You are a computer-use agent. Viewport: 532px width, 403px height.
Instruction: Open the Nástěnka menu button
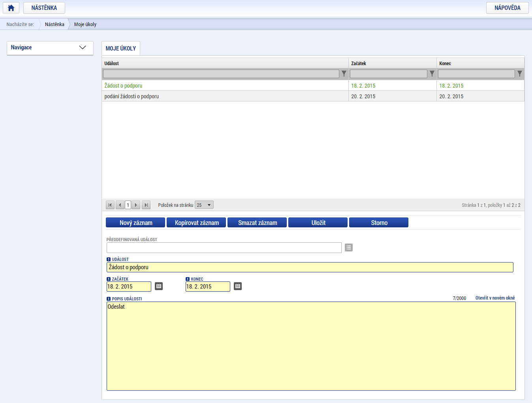tap(44, 8)
